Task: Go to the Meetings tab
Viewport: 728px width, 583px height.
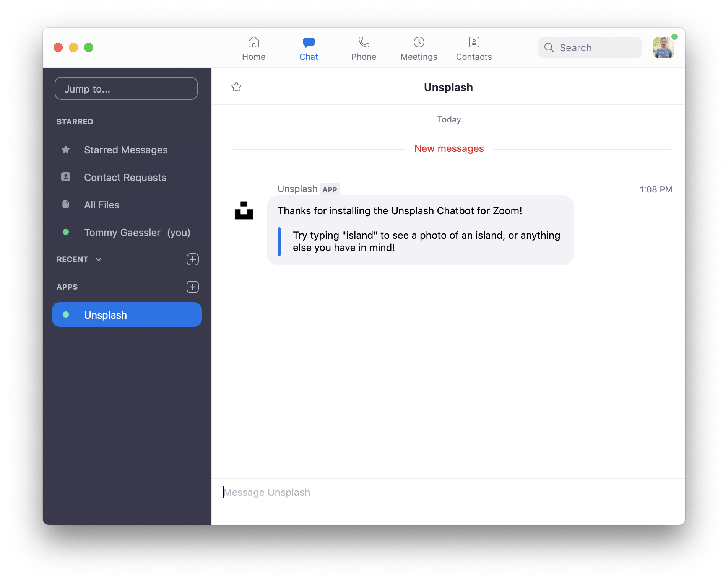Action: (419, 49)
